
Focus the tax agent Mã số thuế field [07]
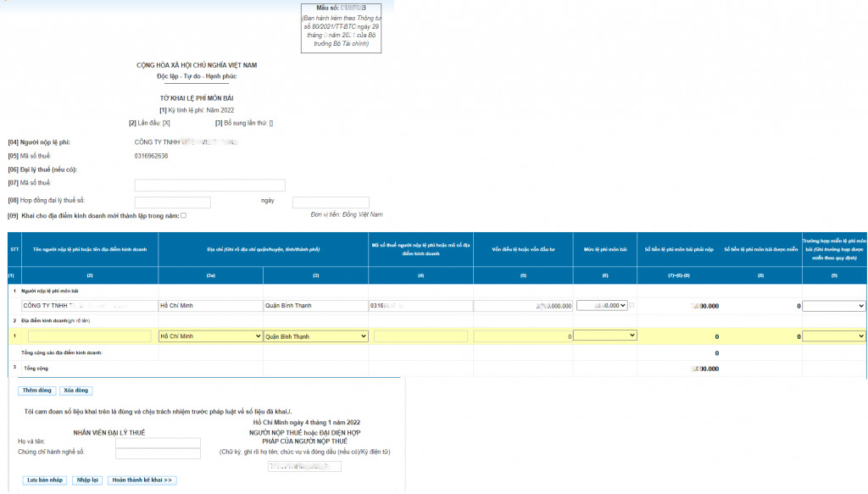click(209, 185)
